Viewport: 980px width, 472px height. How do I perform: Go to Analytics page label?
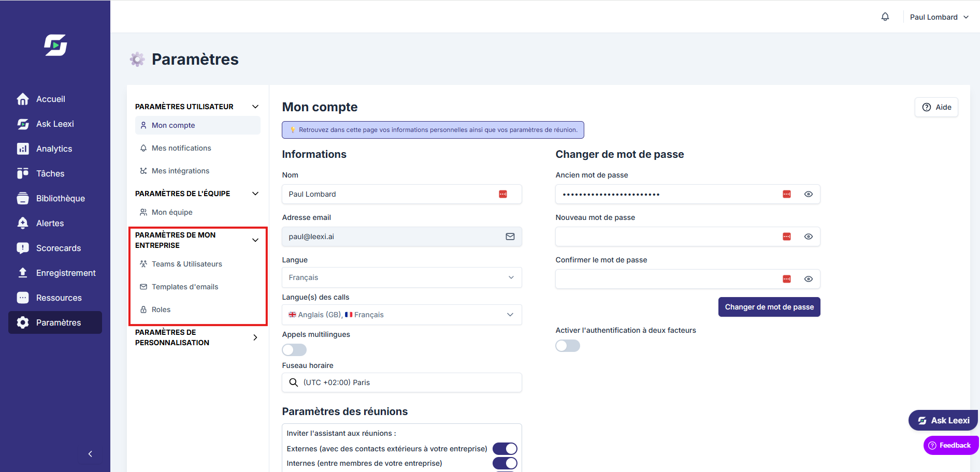point(54,149)
